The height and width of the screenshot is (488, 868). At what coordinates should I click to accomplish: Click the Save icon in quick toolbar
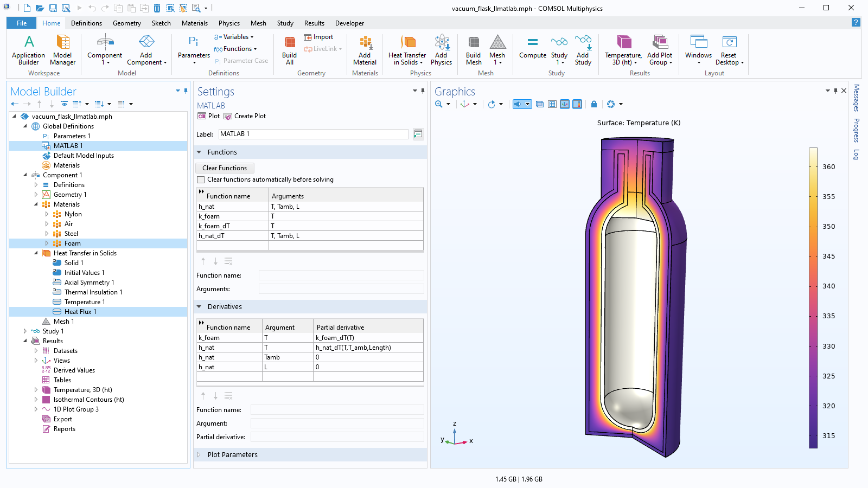coord(53,8)
